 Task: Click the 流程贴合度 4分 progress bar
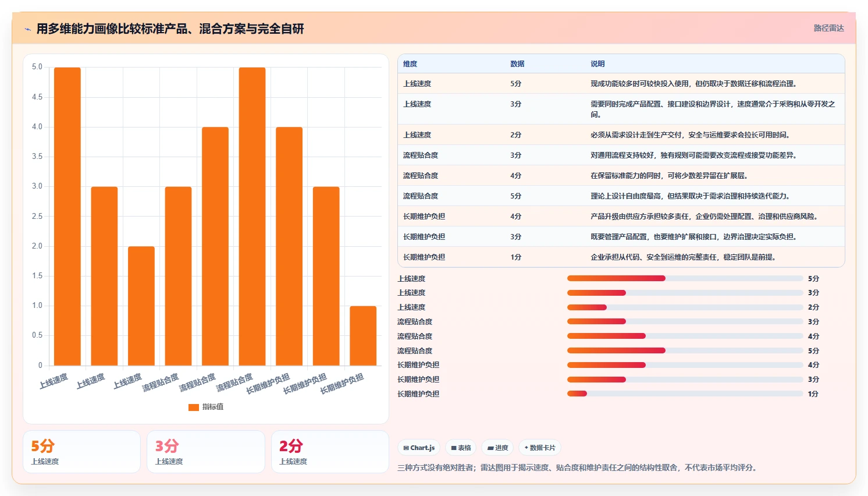click(x=685, y=336)
